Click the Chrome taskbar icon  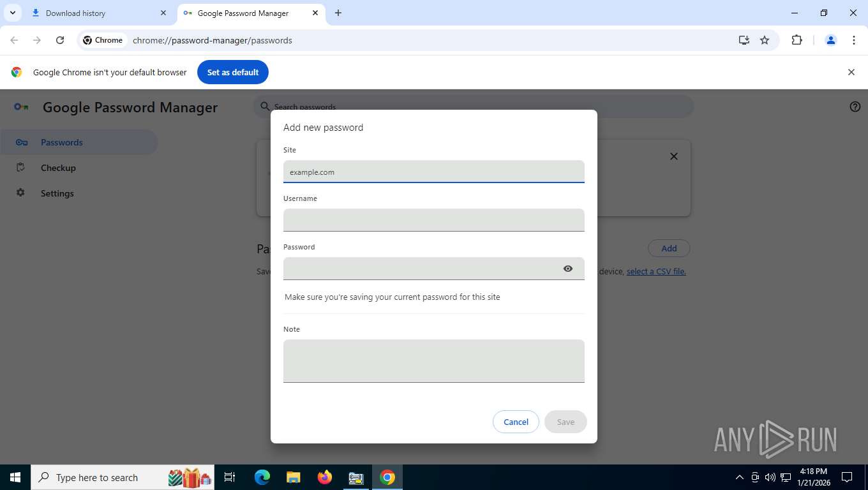click(387, 477)
